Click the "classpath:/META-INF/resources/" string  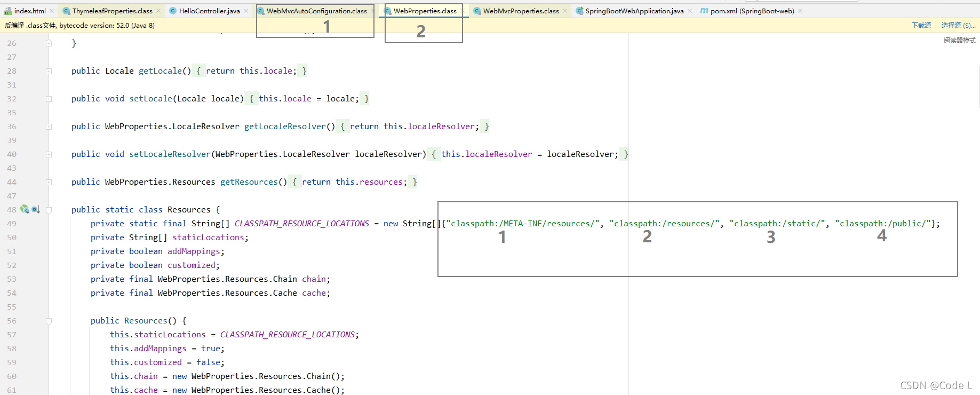click(x=523, y=224)
